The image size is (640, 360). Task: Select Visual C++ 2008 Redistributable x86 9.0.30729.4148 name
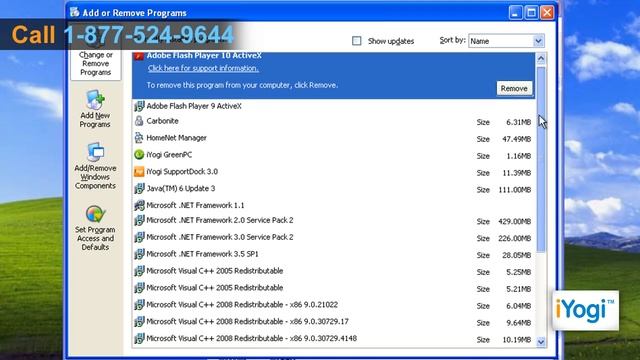[251, 338]
